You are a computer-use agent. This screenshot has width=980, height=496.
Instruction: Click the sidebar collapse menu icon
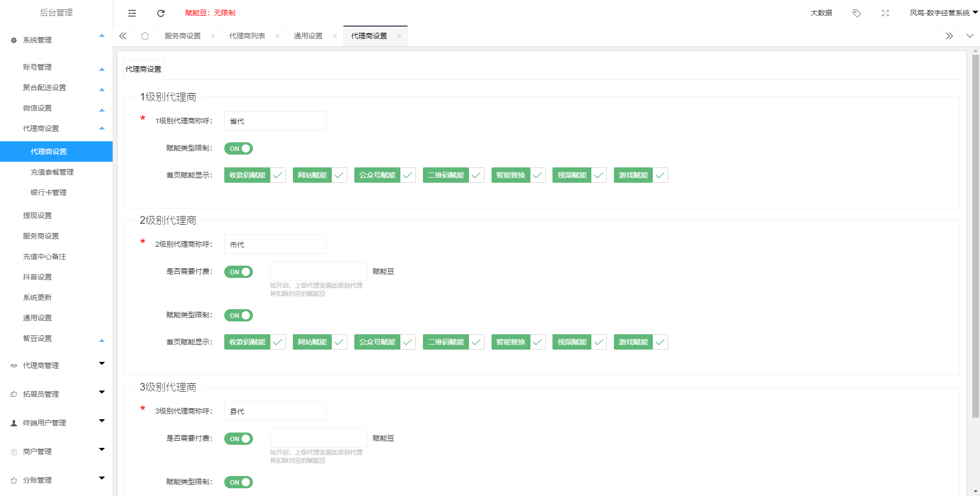(x=132, y=13)
